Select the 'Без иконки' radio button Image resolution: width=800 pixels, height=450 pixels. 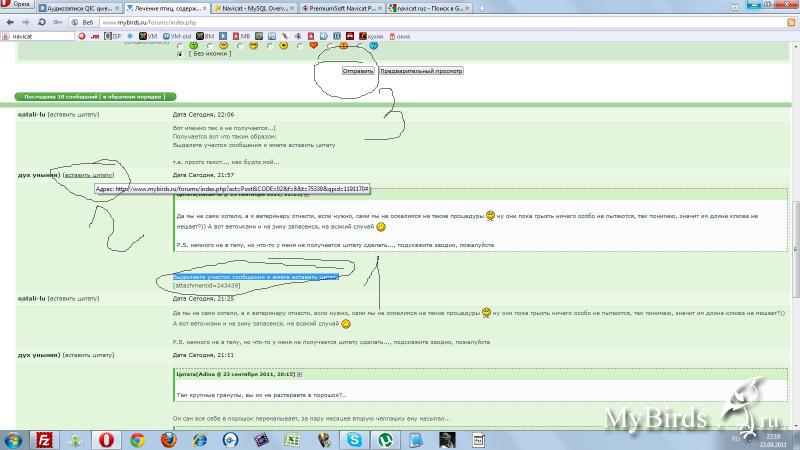pyautogui.click(x=179, y=55)
